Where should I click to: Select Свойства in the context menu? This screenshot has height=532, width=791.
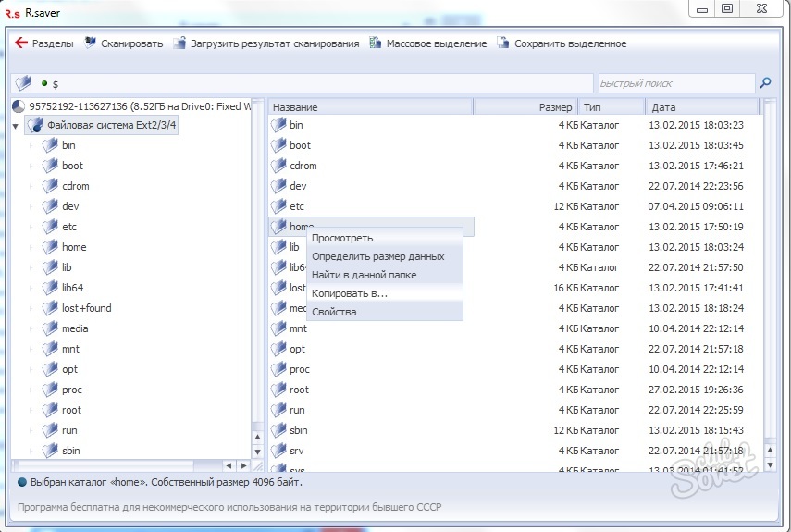(x=334, y=312)
